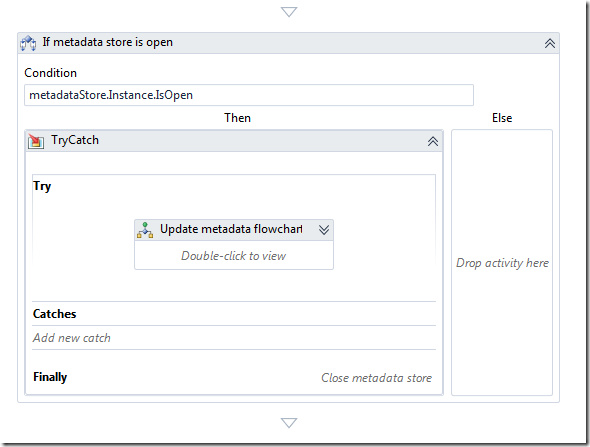Screen dimensions: 590x447
Task: Click the top drop triangle above the If activity
Action: (289, 12)
